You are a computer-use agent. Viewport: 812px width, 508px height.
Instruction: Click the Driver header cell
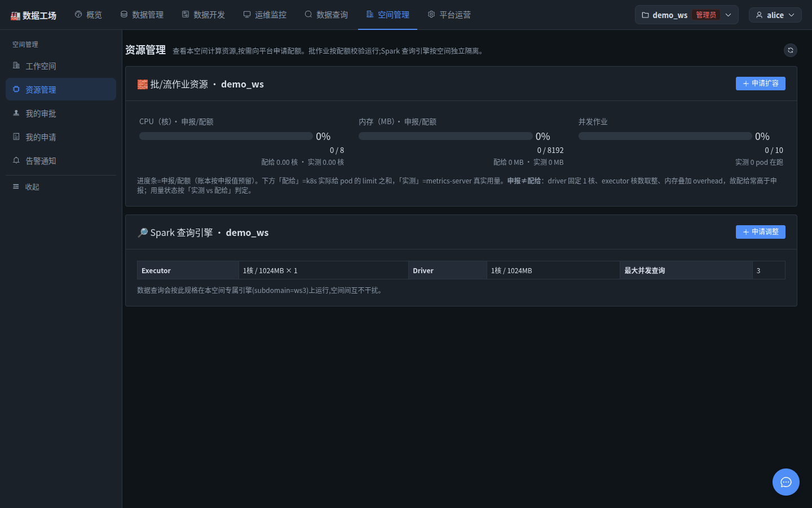[x=448, y=270]
